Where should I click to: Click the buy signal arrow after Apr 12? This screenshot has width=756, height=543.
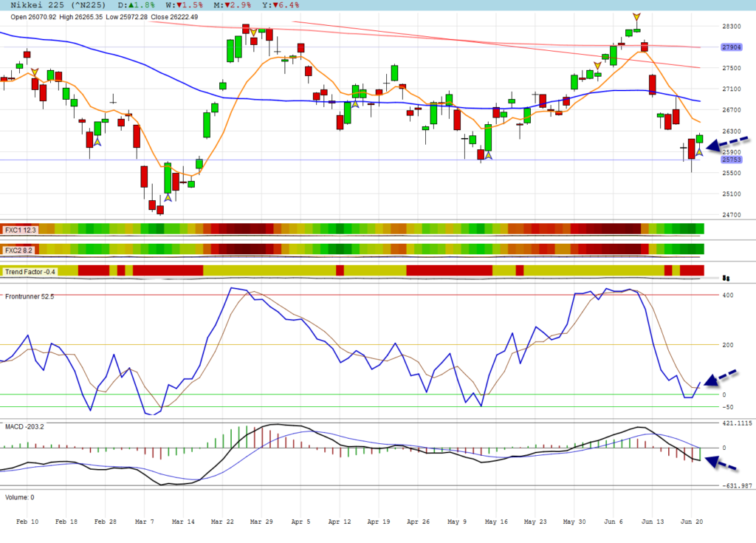(355, 103)
